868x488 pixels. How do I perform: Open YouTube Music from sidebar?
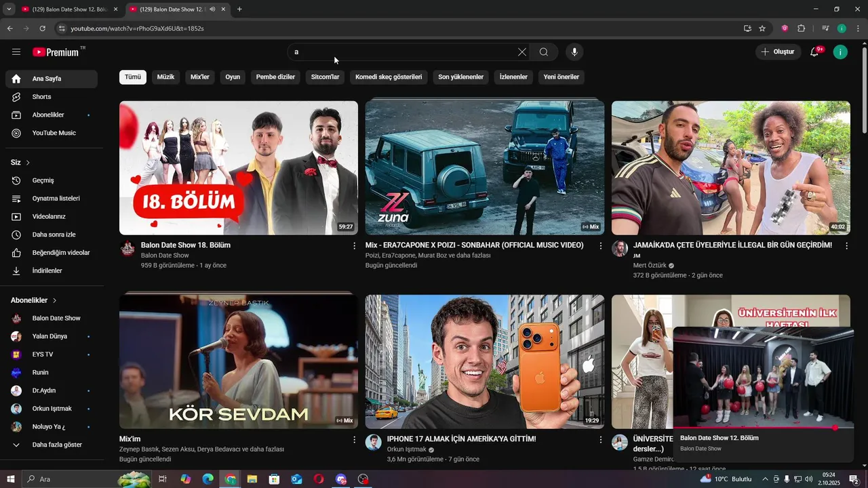(x=52, y=133)
